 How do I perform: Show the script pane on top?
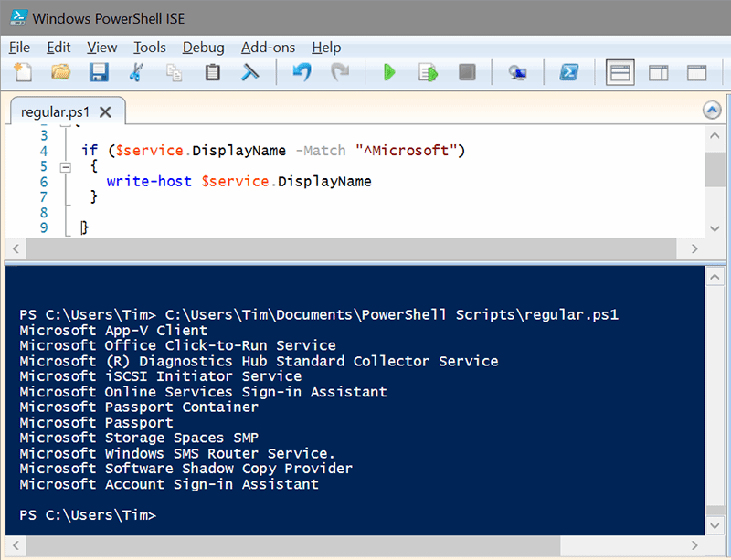click(x=620, y=72)
